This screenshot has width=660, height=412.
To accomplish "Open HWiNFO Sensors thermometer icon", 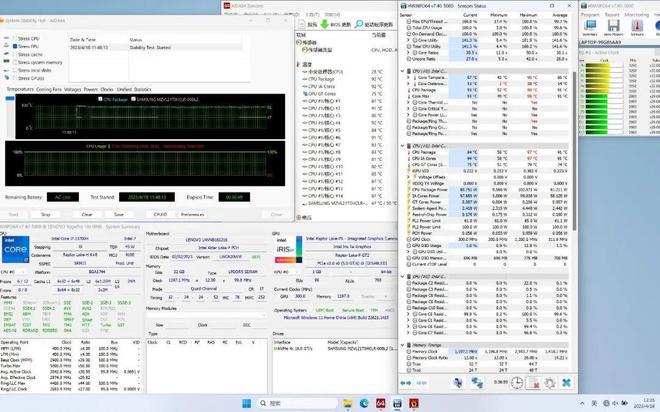I will [x=637, y=27].
